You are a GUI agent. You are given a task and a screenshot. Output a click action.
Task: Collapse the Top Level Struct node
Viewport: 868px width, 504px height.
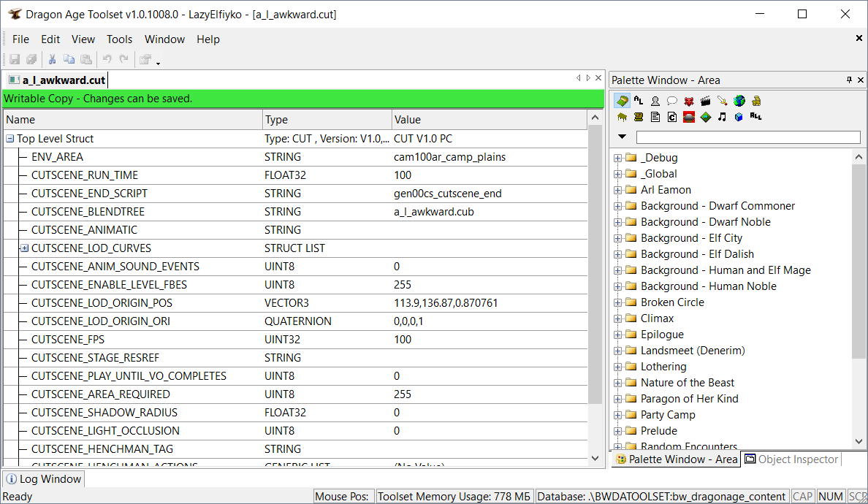tap(9, 139)
